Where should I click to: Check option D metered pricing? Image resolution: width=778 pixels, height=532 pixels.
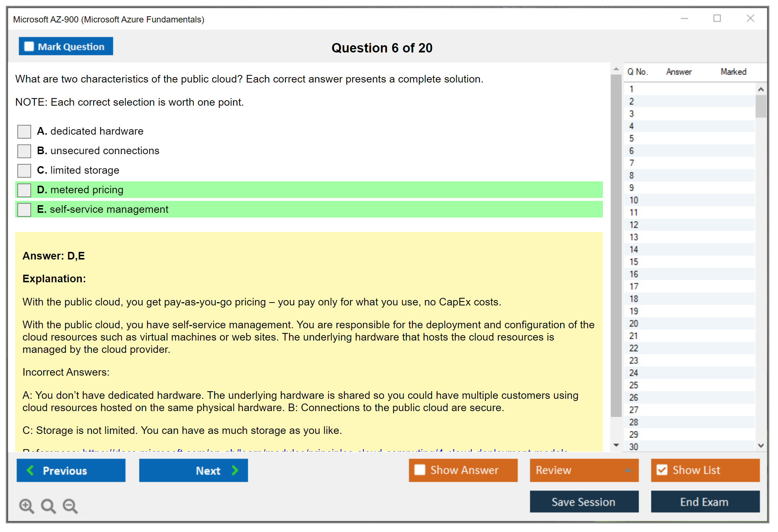click(x=24, y=190)
